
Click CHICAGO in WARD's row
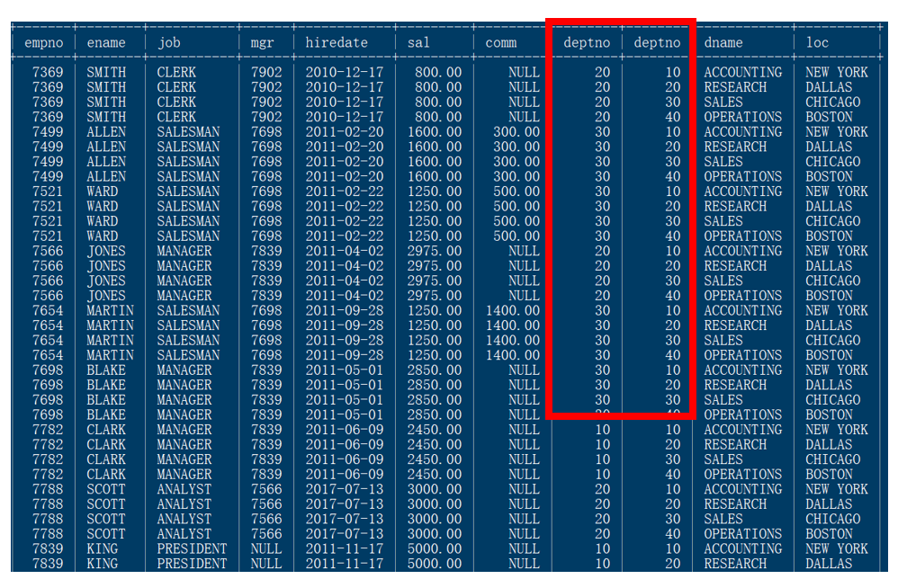[x=832, y=221]
